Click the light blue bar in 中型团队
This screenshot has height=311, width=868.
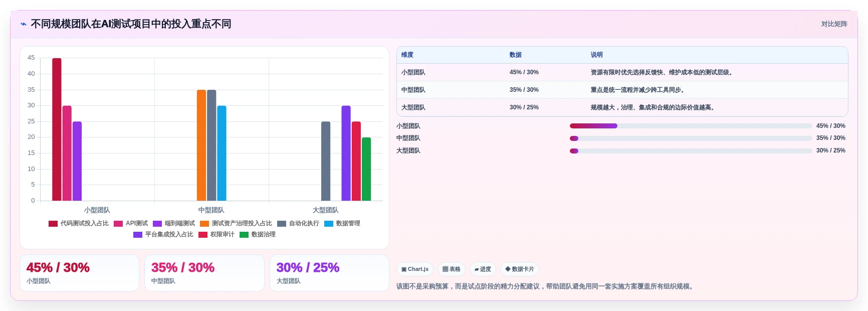[x=222, y=153]
